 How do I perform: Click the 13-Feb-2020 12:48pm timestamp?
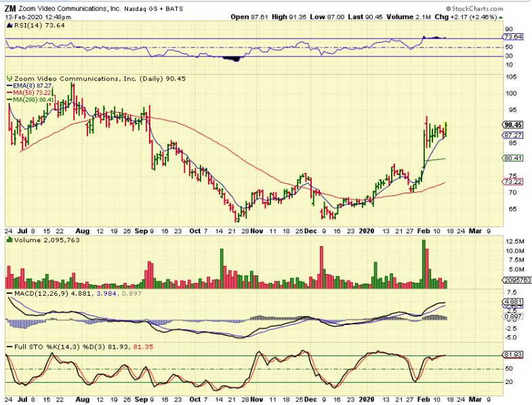tap(38, 17)
